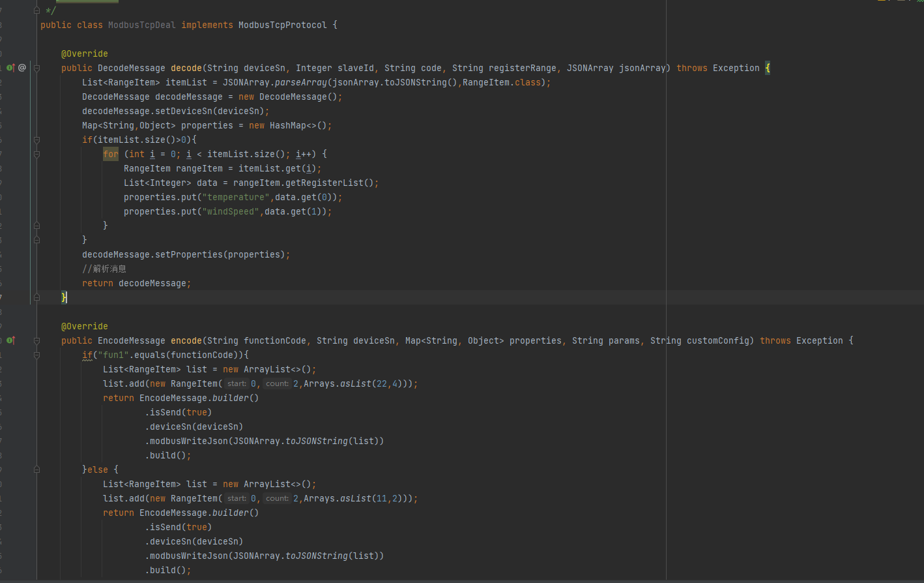Collapse the else block fold marker

tap(37, 470)
